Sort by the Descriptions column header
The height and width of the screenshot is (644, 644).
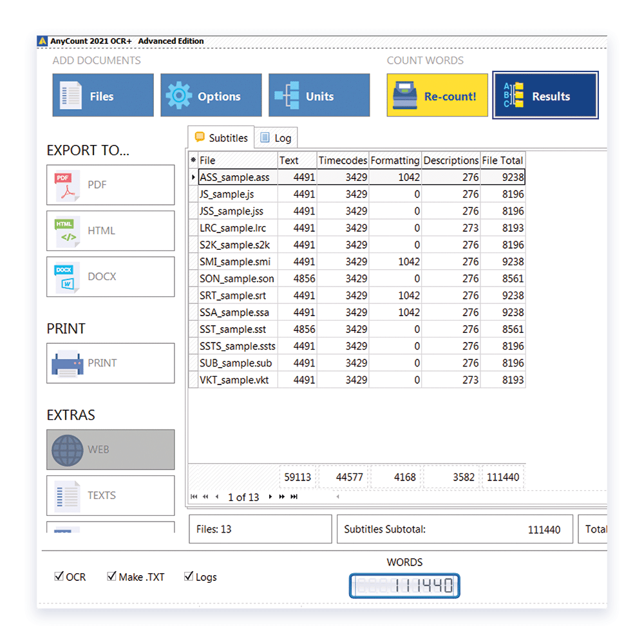pos(451,160)
